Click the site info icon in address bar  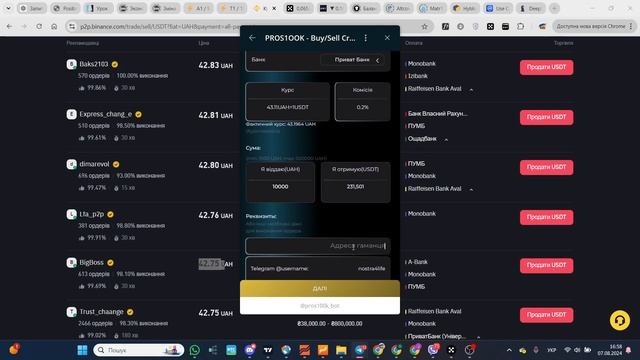(x=72, y=26)
